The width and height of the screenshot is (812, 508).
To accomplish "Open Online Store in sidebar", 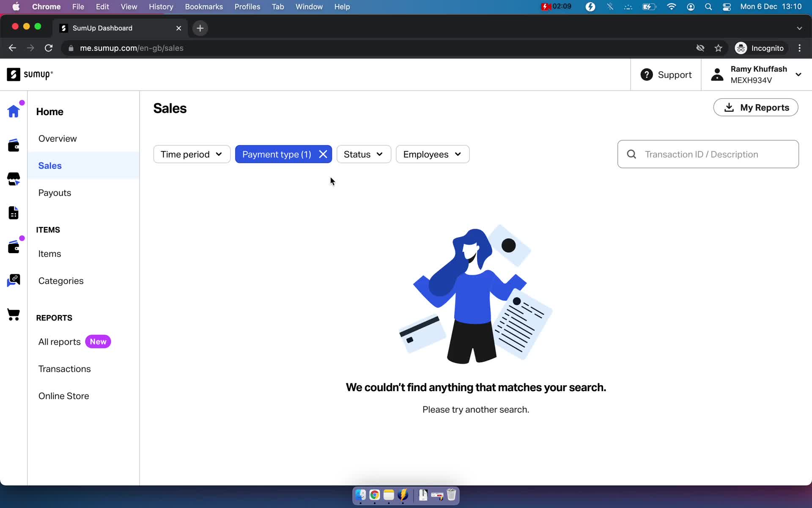I will [x=64, y=396].
